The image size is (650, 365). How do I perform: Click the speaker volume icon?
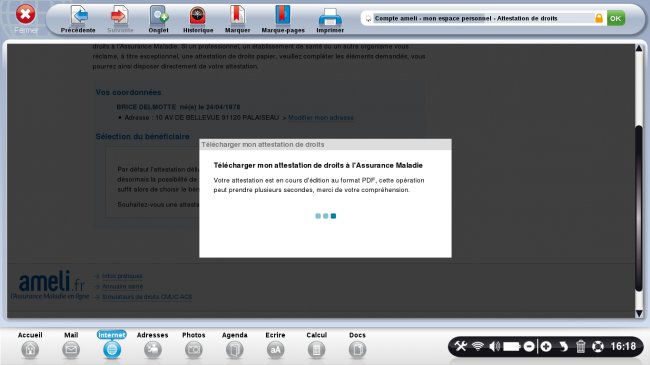coord(494,346)
